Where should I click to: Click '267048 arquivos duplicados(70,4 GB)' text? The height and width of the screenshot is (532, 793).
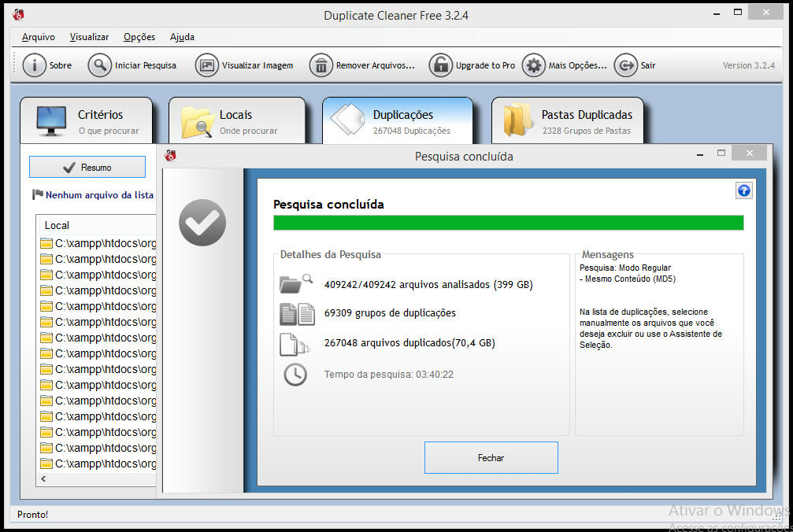click(409, 343)
